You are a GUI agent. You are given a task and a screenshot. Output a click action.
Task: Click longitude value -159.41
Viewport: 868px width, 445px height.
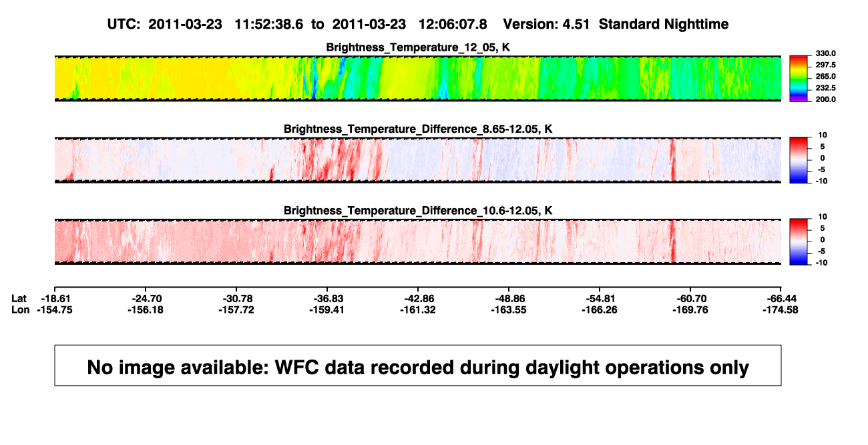[x=327, y=310]
